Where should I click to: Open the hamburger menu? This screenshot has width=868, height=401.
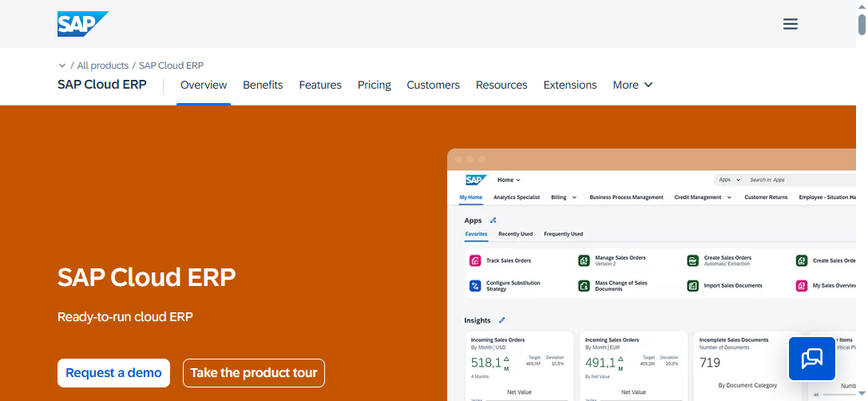[x=790, y=24]
